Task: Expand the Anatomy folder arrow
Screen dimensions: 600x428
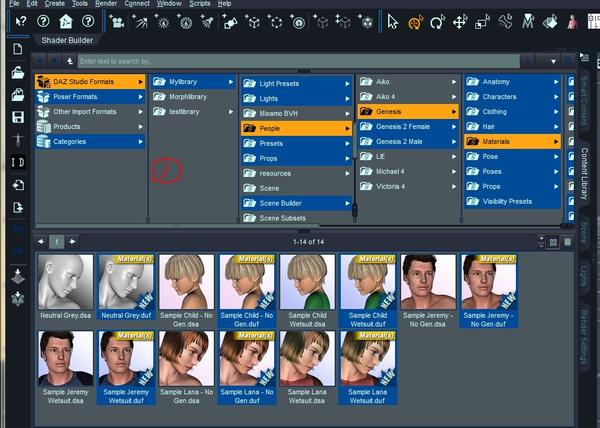Action: (556, 82)
